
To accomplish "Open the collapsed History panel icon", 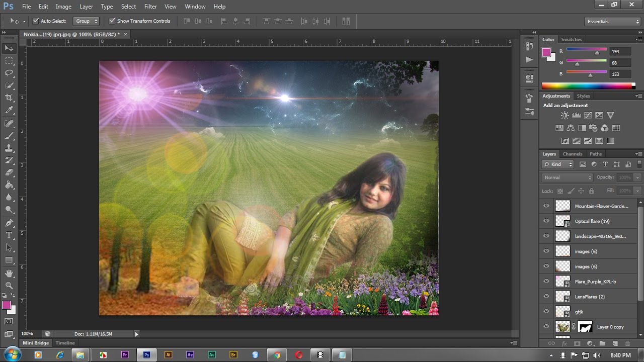I will pyautogui.click(x=529, y=46).
